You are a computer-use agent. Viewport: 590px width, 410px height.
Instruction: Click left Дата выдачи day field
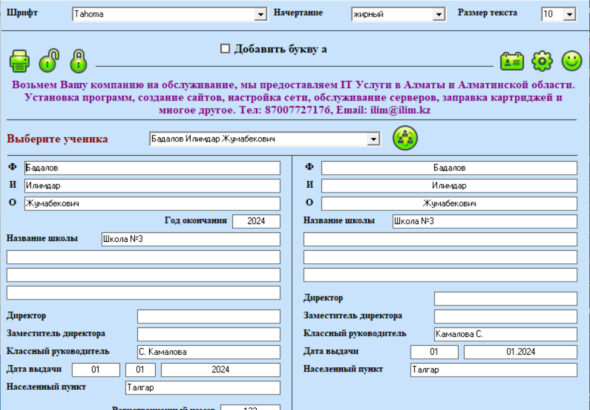coord(96,370)
